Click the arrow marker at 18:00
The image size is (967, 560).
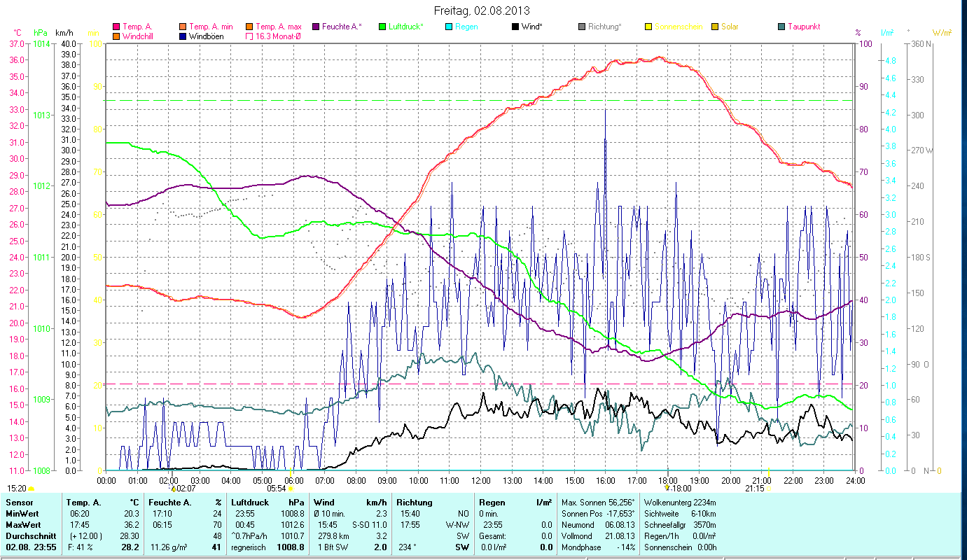click(667, 488)
